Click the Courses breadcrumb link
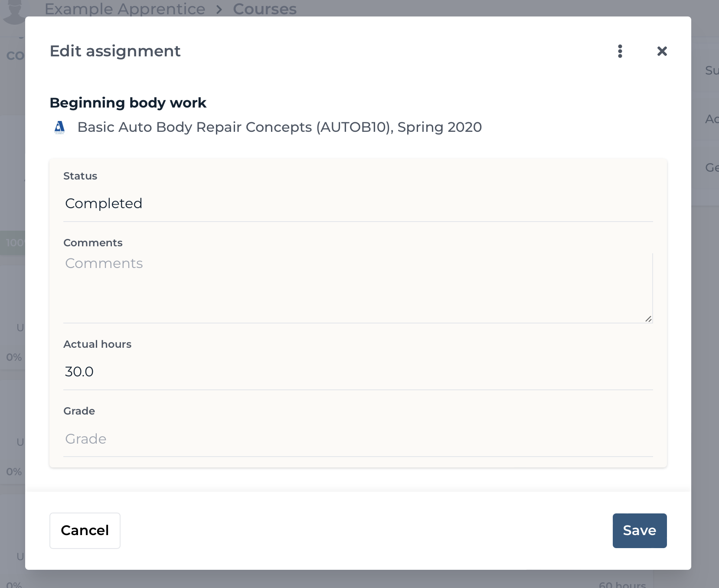 (265, 9)
